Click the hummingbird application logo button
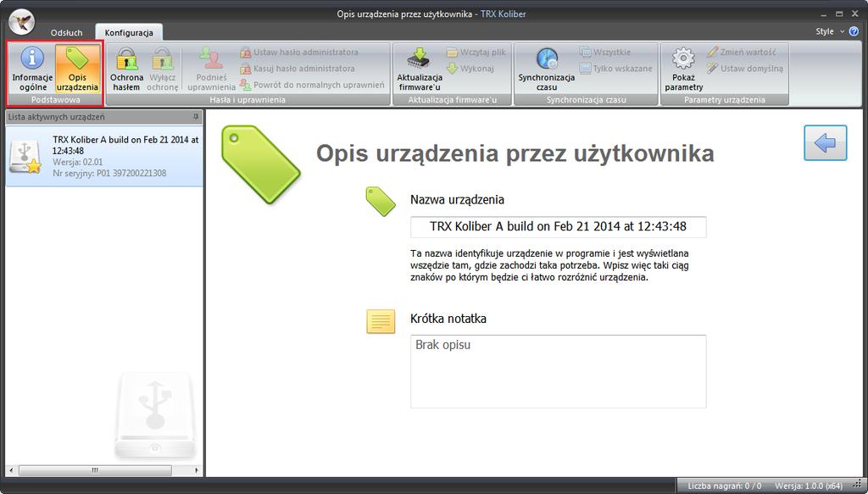This screenshot has height=494, width=868. tap(22, 23)
